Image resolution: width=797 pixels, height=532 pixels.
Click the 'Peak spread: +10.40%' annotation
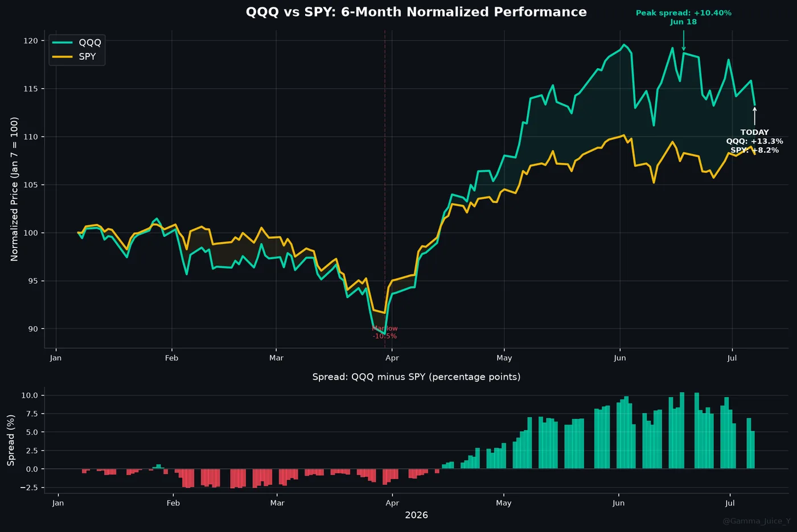[684, 13]
